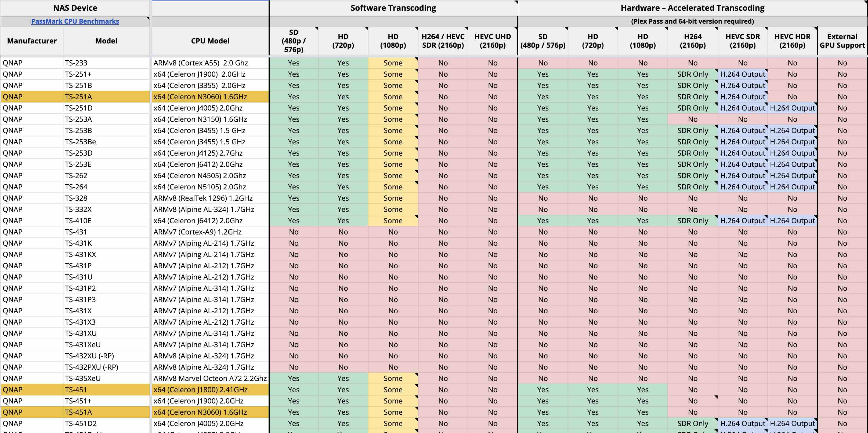Select the TS-451D2 model cell

(106, 423)
